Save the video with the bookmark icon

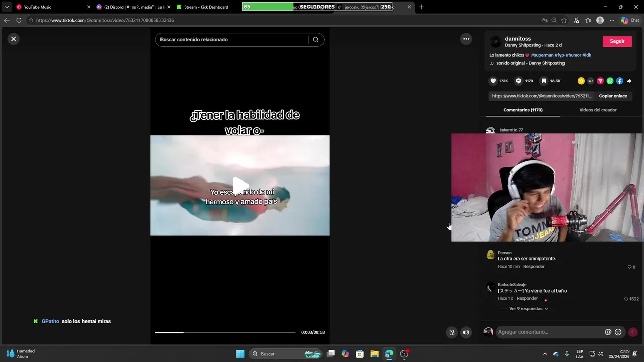[x=544, y=81]
